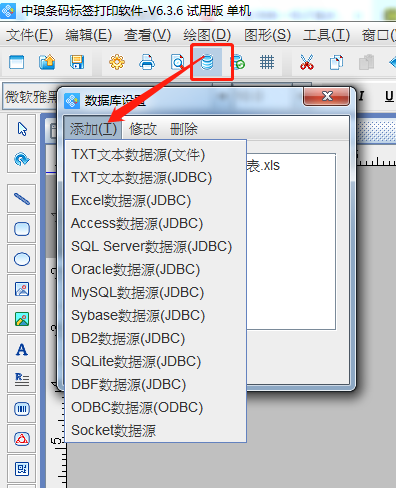Choose DB2数据源(JDBC) option

pyautogui.click(x=156, y=339)
